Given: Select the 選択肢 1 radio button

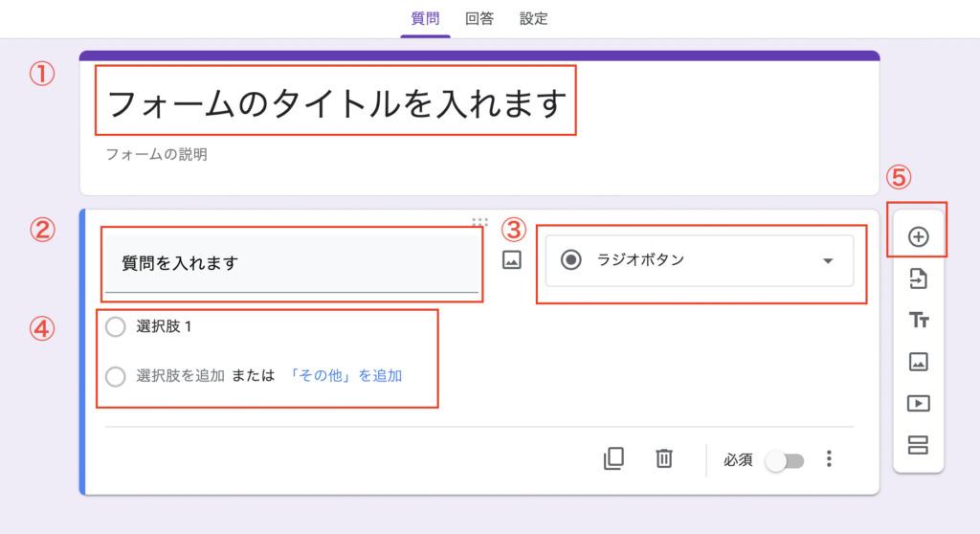Looking at the screenshot, I should pyautogui.click(x=116, y=326).
